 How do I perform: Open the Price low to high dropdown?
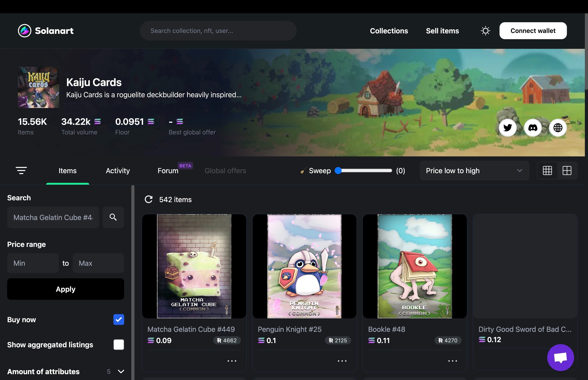(474, 171)
